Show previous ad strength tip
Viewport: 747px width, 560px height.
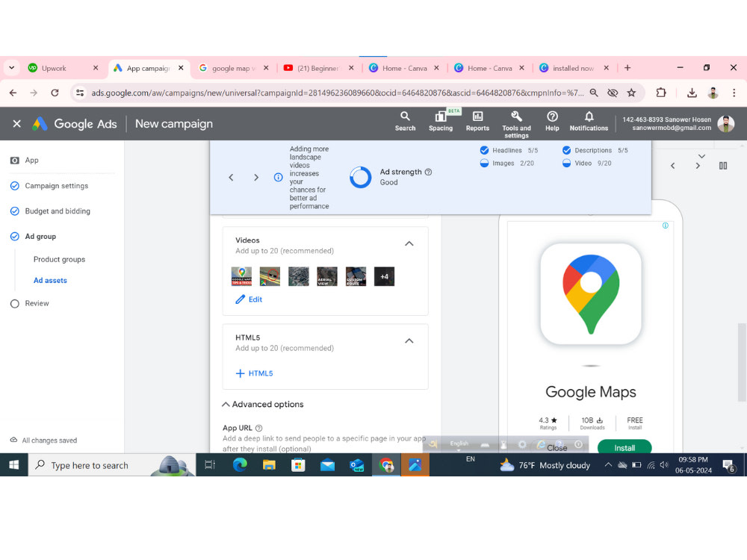[x=231, y=178]
